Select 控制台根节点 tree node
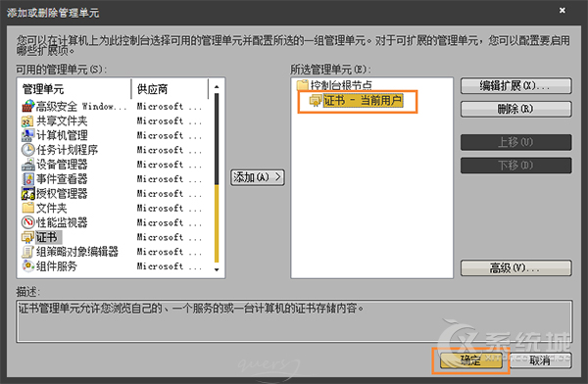This screenshot has height=384, width=588. pyautogui.click(x=341, y=85)
